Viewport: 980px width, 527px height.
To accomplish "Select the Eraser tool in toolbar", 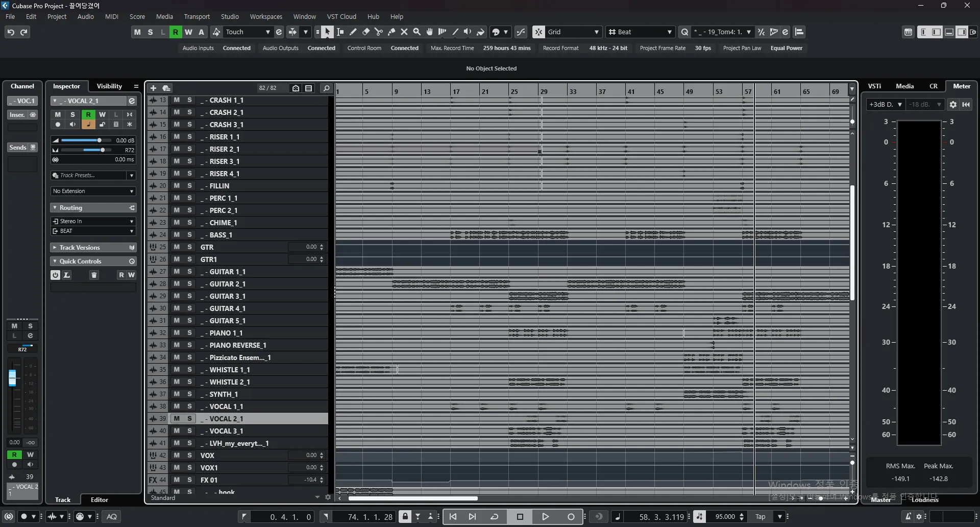I will (366, 32).
